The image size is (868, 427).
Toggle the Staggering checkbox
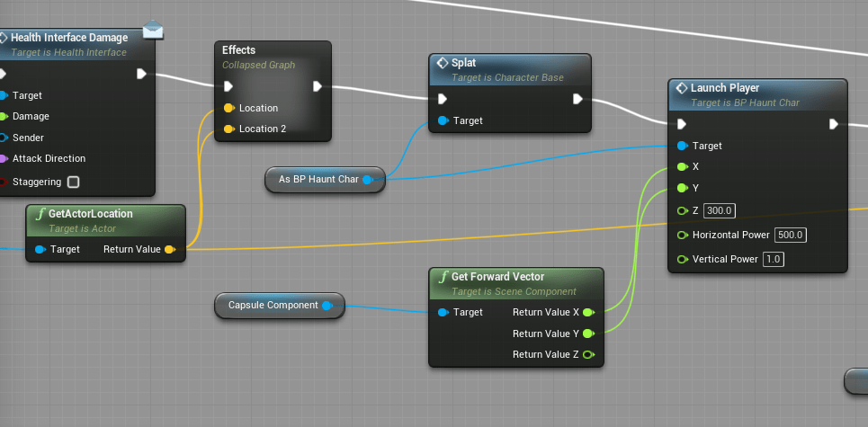click(x=74, y=182)
